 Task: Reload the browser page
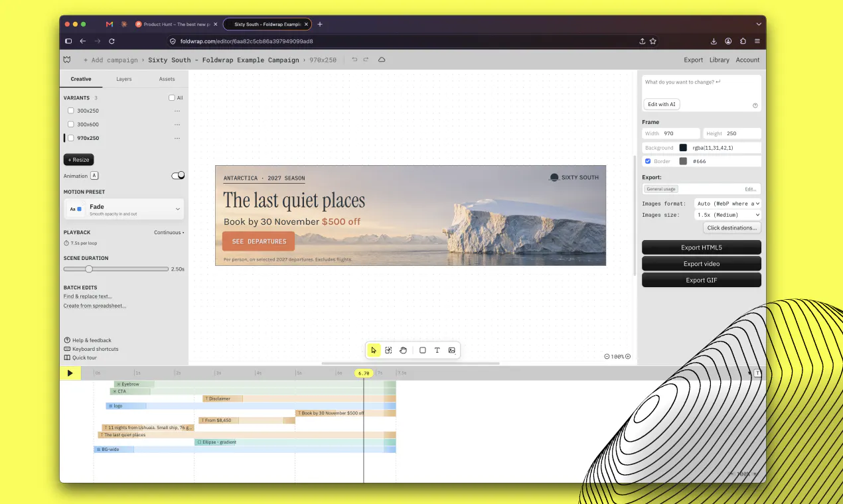click(112, 41)
